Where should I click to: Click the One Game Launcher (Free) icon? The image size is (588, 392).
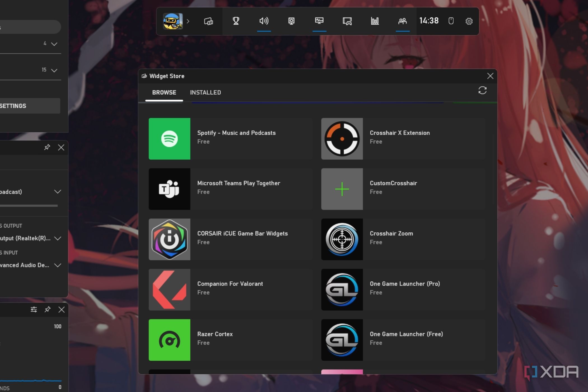pyautogui.click(x=342, y=340)
